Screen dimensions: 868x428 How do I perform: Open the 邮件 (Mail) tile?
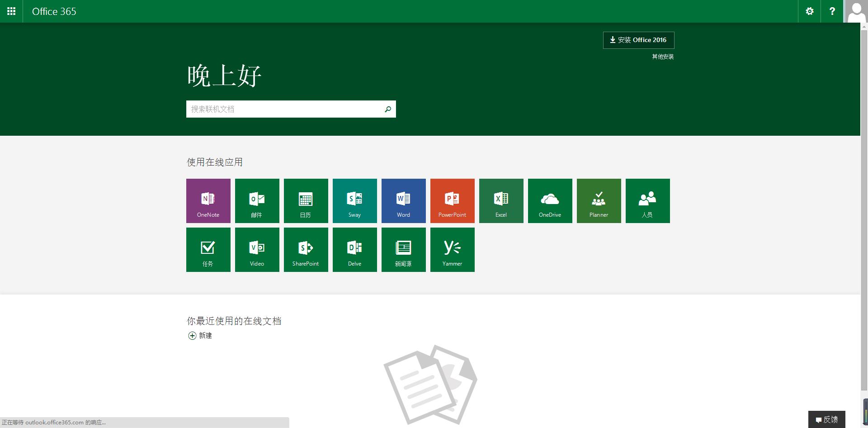[x=257, y=200]
